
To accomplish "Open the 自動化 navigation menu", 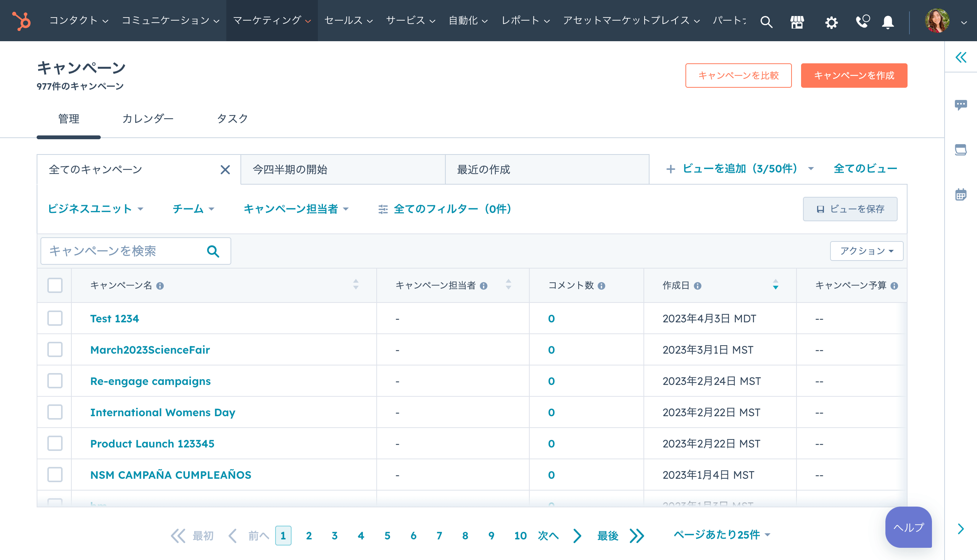I will tap(468, 20).
